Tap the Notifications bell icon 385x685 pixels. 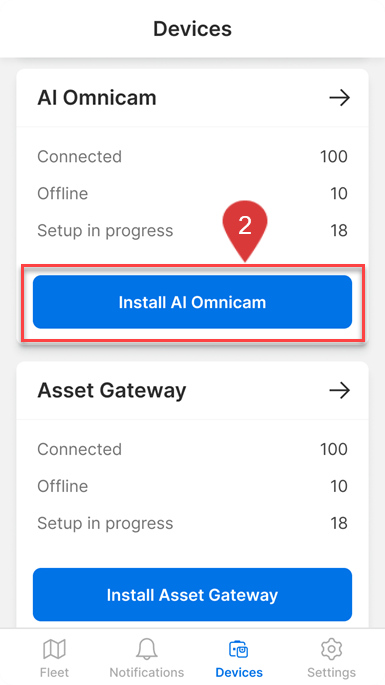(147, 649)
